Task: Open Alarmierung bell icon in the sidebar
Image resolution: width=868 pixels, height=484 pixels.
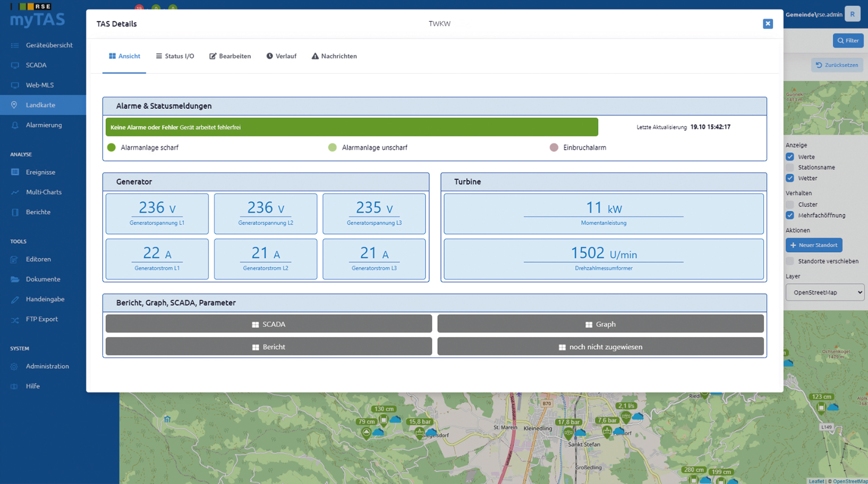Action: [x=15, y=125]
